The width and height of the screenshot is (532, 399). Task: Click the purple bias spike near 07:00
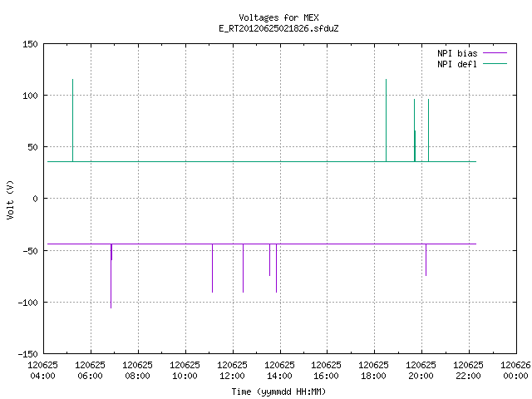[111, 276]
